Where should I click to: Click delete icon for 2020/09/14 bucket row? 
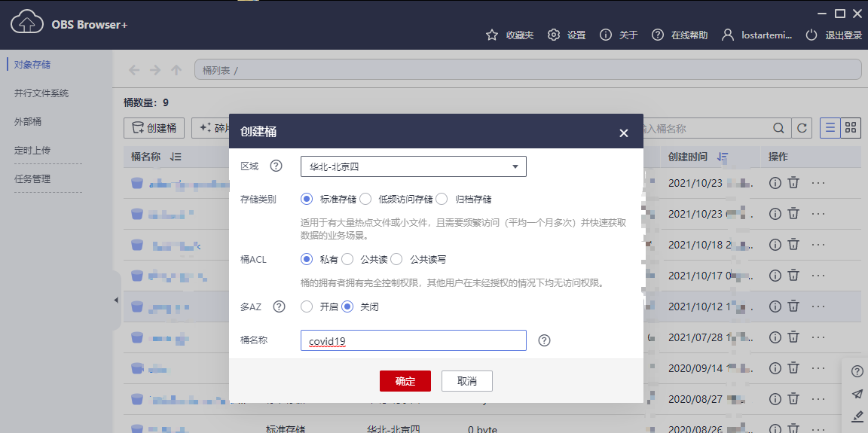click(793, 367)
